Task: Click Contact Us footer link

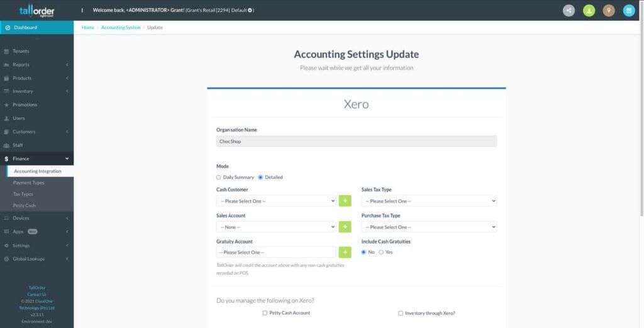Action: point(37,295)
